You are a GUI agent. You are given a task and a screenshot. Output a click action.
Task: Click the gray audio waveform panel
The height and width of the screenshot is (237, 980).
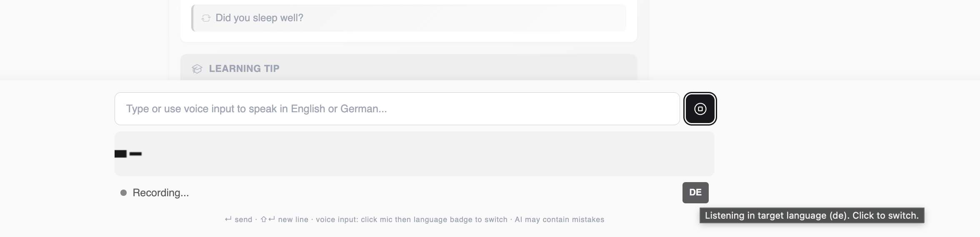pyautogui.click(x=414, y=154)
